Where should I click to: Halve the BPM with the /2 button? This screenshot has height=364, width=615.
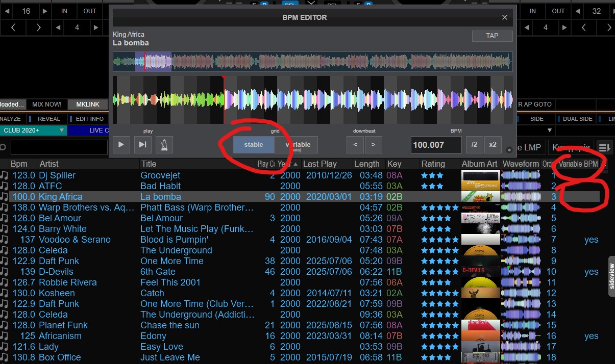(x=474, y=145)
